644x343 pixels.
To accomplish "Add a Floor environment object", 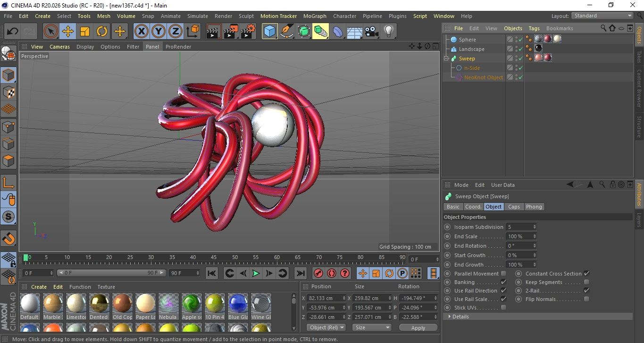I will [x=354, y=32].
